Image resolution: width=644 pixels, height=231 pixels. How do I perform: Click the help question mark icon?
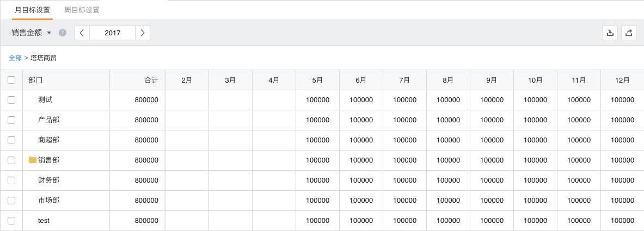63,33
